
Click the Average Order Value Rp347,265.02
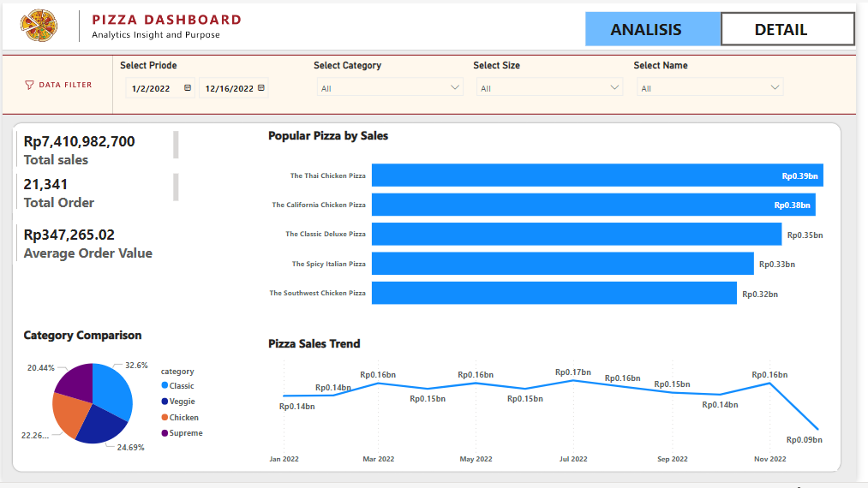(x=69, y=235)
